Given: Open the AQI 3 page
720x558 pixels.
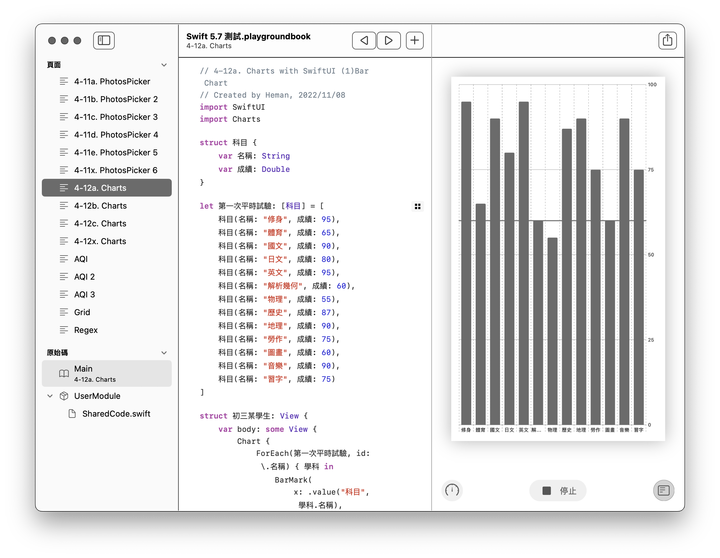Looking at the screenshot, I should click(x=107, y=294).
